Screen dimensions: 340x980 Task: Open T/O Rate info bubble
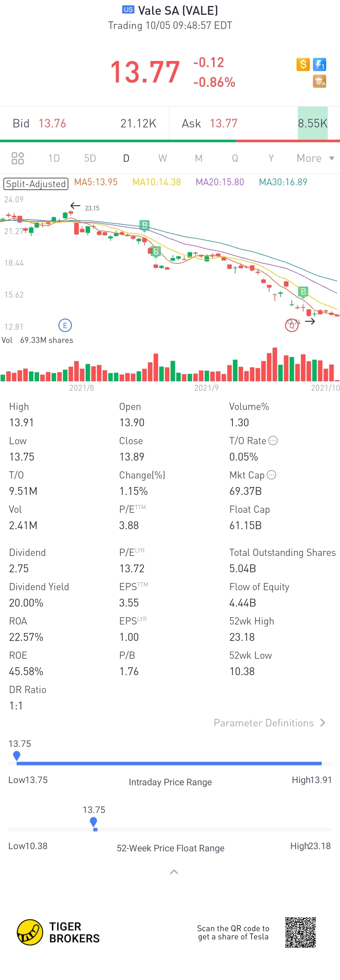tap(273, 440)
